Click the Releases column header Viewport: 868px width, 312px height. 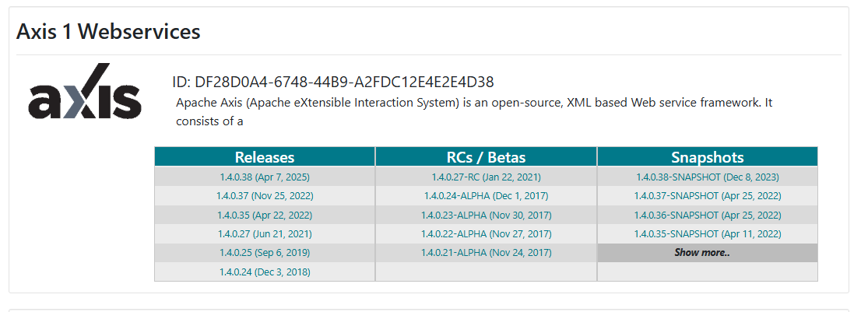[265, 157]
